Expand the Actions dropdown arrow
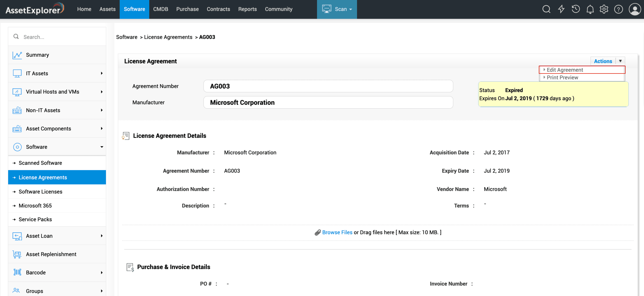Image resolution: width=644 pixels, height=296 pixels. 620,61
